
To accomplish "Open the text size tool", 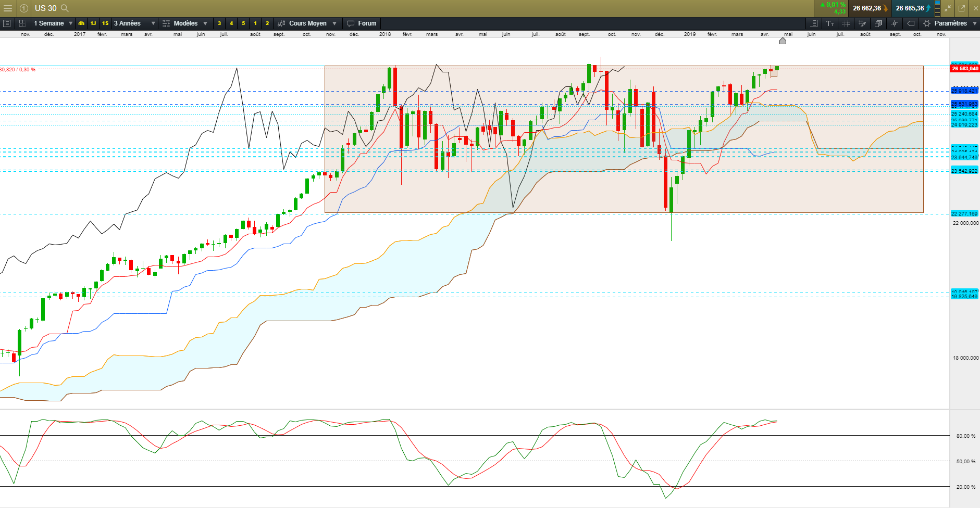I will click(x=830, y=23).
